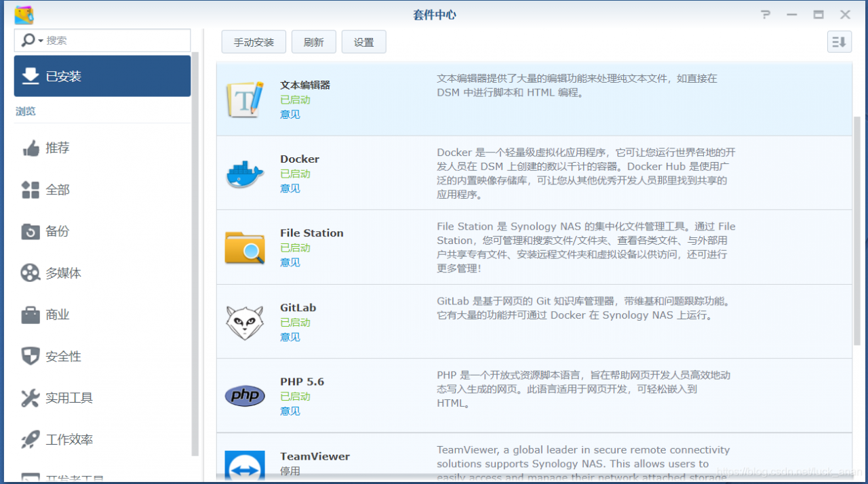Image resolution: width=868 pixels, height=484 pixels.
Task: Open the 安全性 security category
Action: pos(102,357)
